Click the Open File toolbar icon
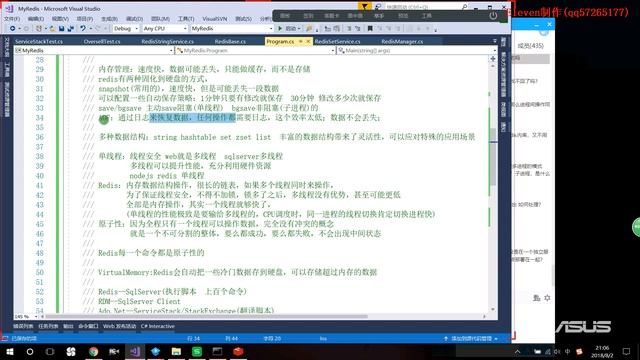640x360 pixels. pos(52,29)
